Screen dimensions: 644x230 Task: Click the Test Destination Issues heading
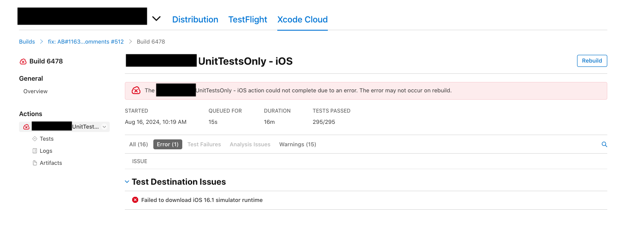(179, 182)
